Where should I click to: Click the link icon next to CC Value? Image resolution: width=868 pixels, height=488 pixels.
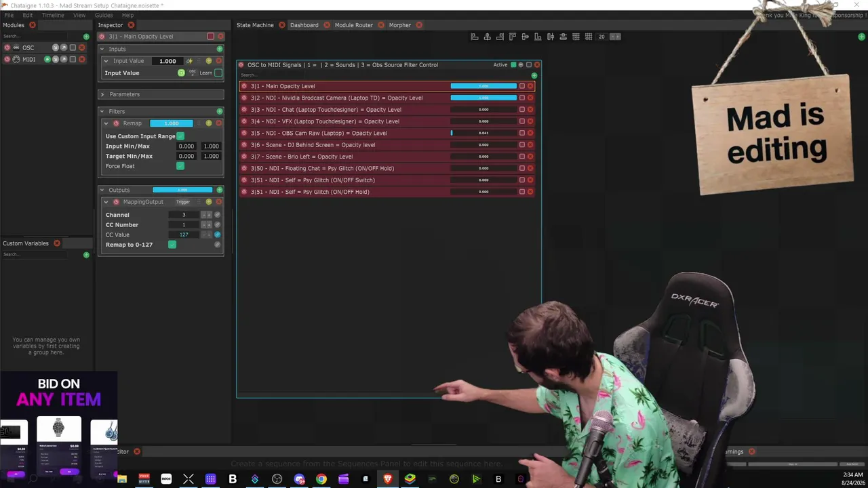click(x=217, y=235)
